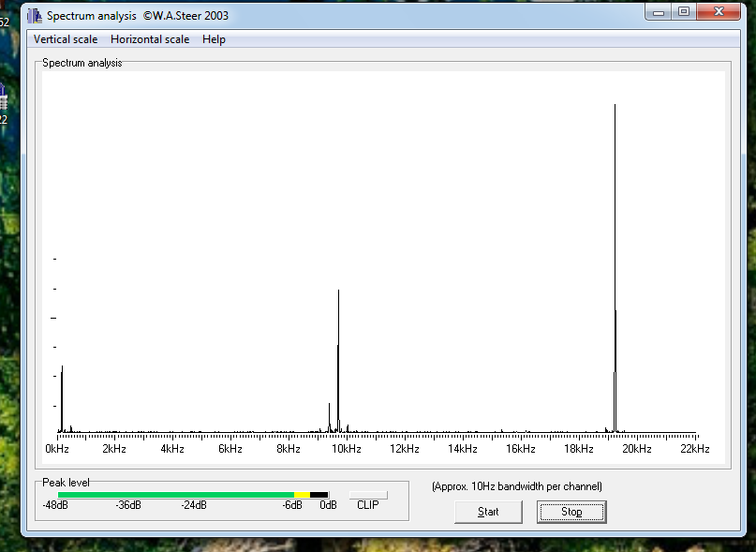Click the Spectrum analysis app icon in title bar
Image resolution: width=756 pixels, height=552 pixels.
click(35, 15)
